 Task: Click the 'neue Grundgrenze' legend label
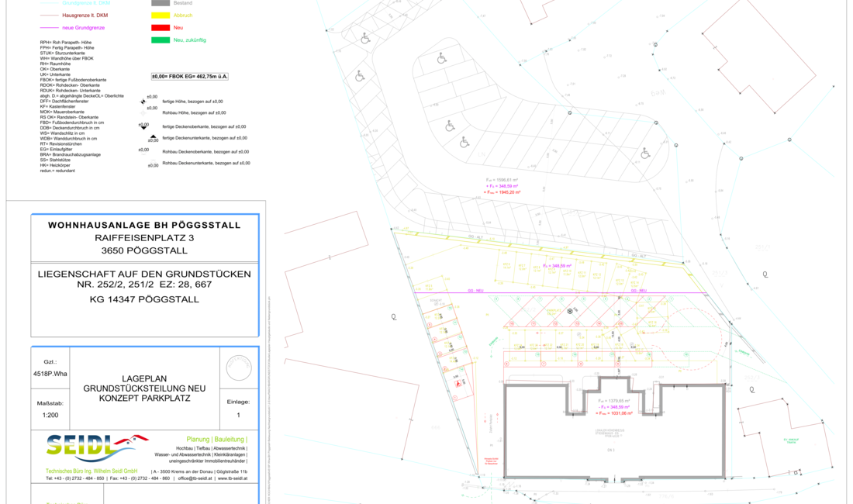pos(83,28)
